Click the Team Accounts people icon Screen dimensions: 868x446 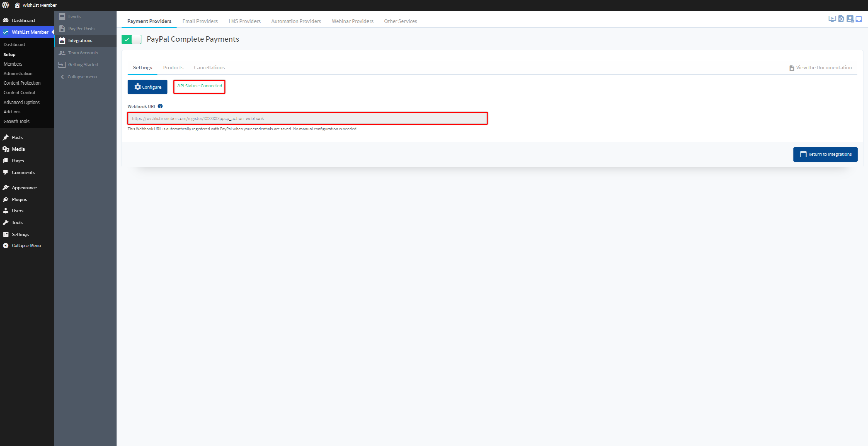point(62,53)
